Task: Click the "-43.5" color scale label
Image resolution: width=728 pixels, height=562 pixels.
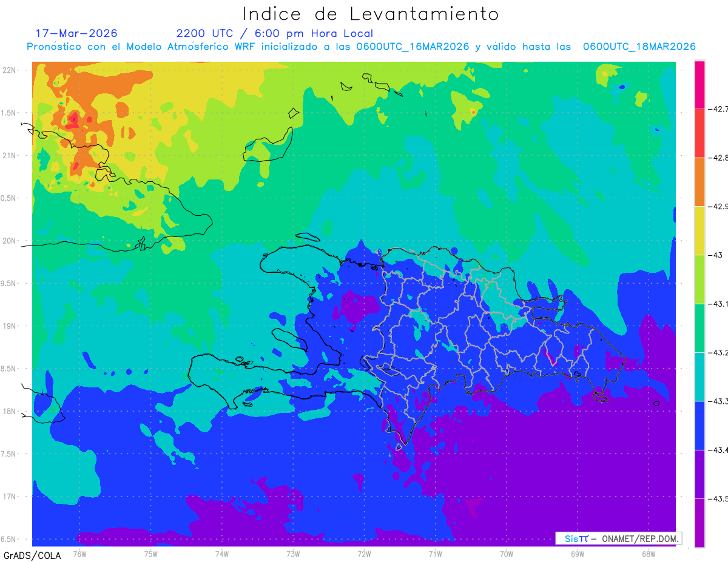Action: (718, 498)
